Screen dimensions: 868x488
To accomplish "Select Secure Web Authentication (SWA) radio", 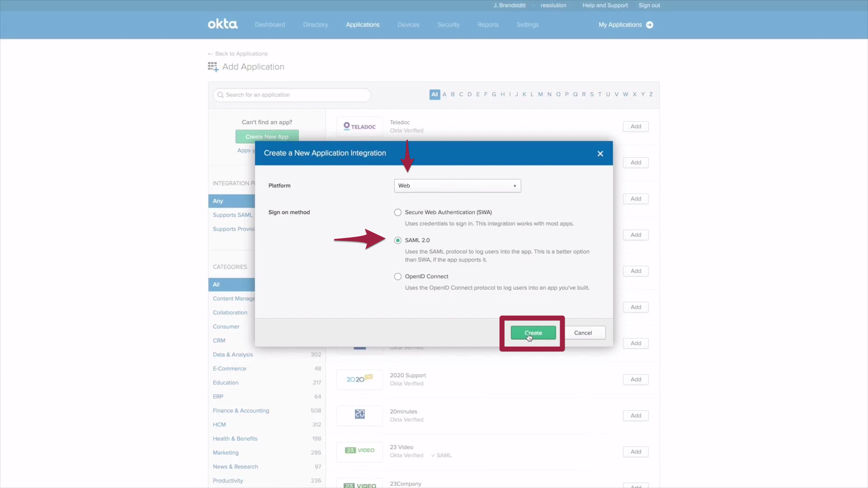I will coord(398,212).
